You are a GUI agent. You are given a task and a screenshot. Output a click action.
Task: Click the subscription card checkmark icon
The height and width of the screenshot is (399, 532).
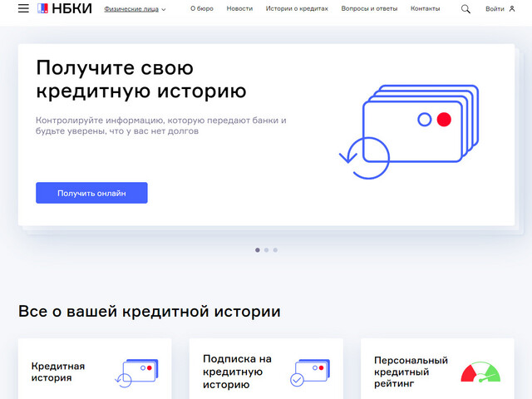(310, 372)
